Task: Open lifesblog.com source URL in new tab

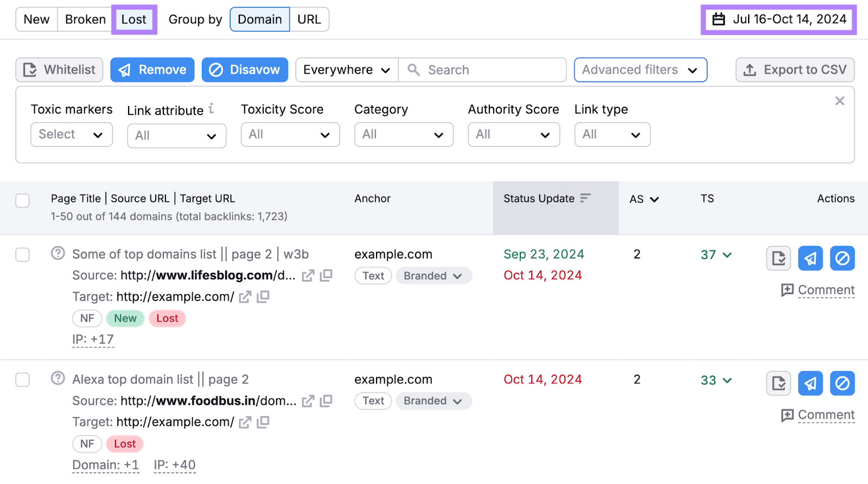Action: [x=308, y=276]
